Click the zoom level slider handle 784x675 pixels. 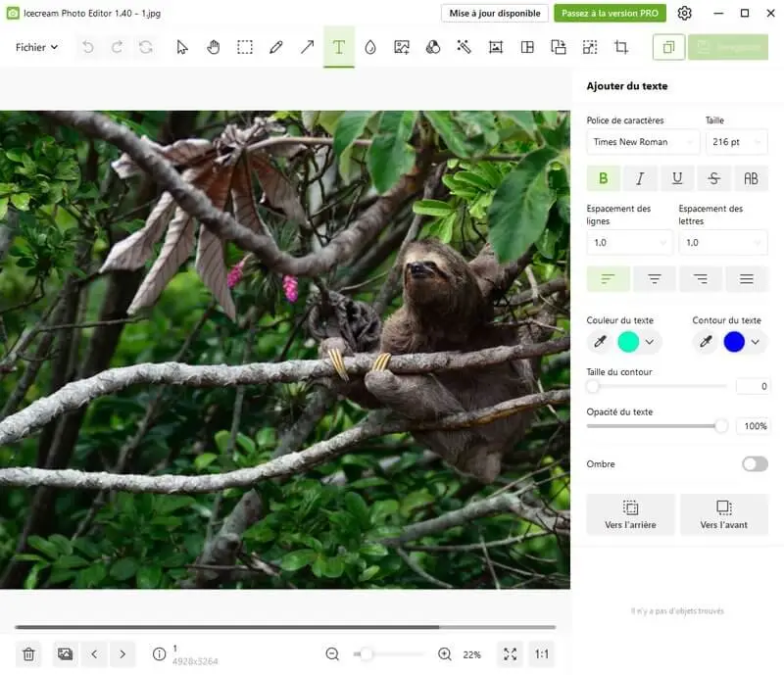366,654
